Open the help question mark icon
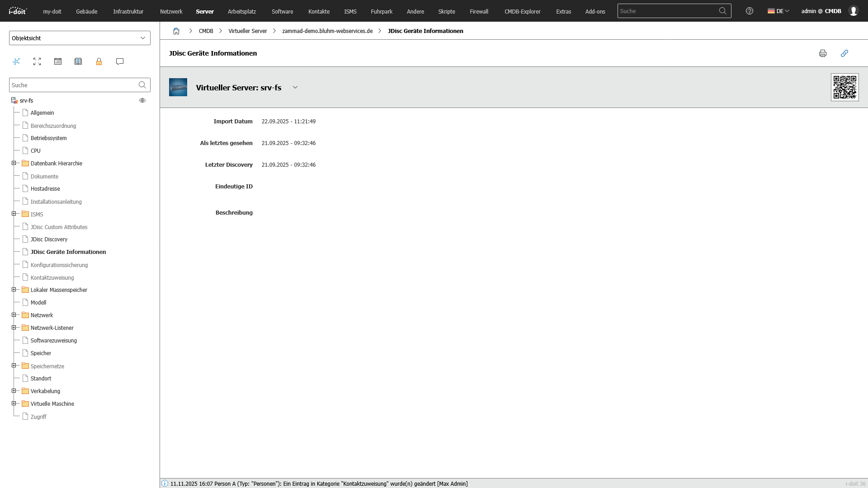 [x=750, y=11]
